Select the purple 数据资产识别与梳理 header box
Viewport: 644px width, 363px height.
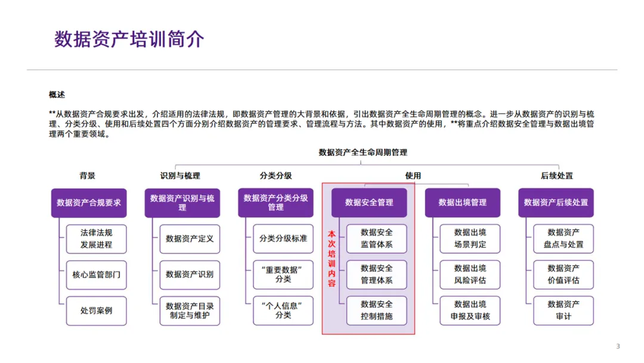(182, 202)
